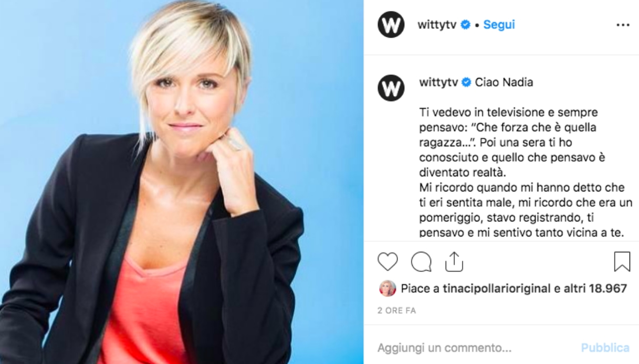Screen dimensions: 639x364
Task: Click the verified badge next to Ciao Nadia
Action: click(x=466, y=82)
